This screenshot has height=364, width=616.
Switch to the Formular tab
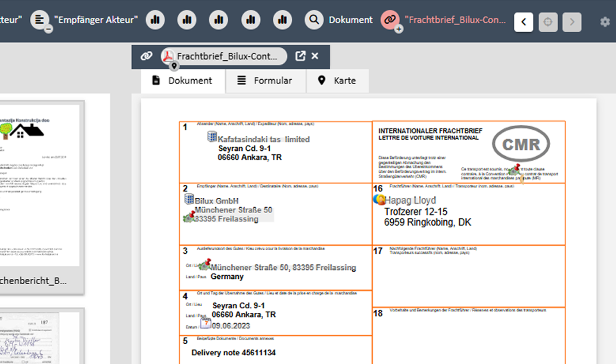tap(265, 81)
